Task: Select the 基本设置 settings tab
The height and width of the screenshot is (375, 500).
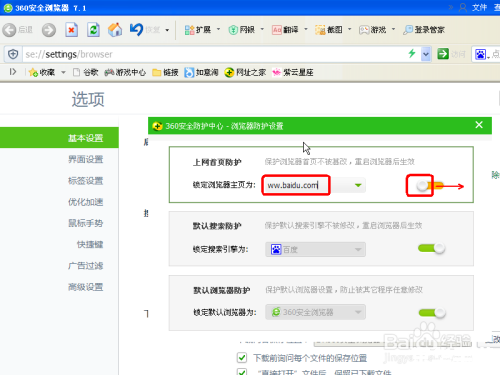Action: (x=59, y=138)
